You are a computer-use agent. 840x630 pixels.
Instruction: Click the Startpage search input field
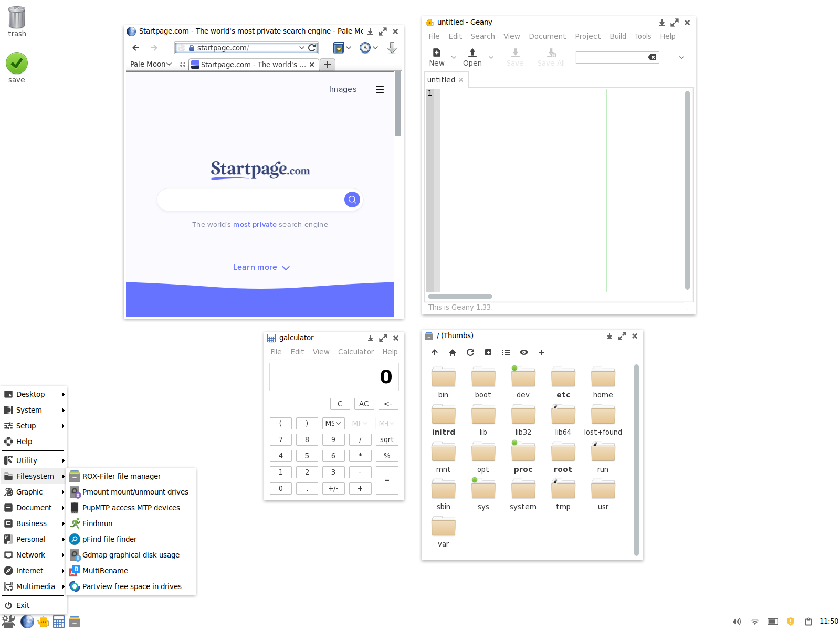250,199
